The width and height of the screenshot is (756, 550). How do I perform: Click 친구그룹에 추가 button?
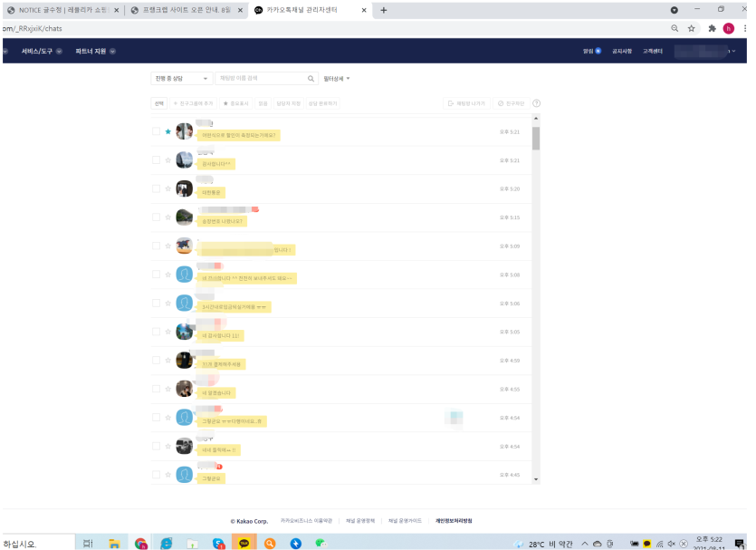tap(193, 103)
